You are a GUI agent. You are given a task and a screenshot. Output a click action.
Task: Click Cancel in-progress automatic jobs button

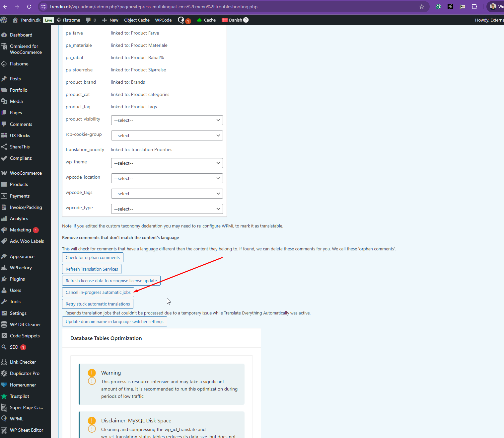pos(98,292)
